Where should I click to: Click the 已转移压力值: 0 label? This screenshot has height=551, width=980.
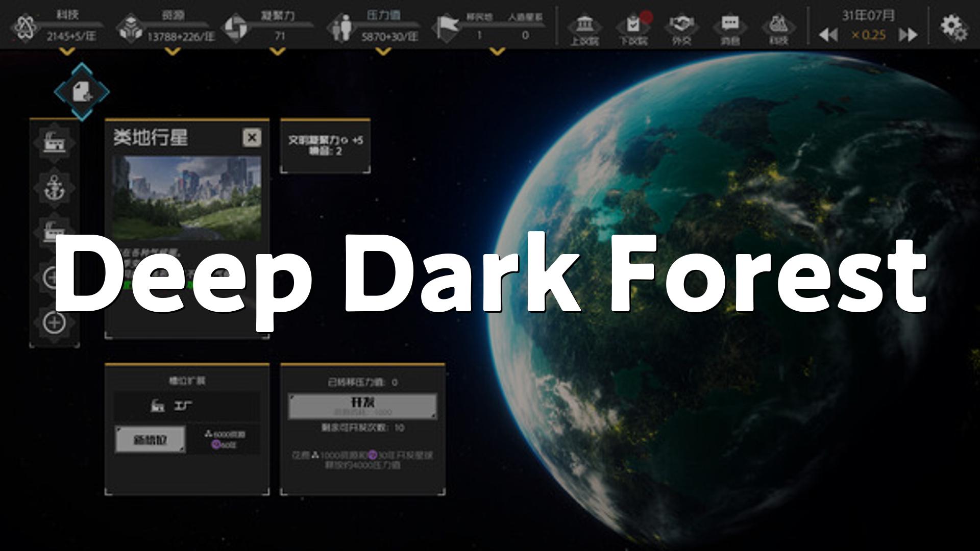coord(362,382)
